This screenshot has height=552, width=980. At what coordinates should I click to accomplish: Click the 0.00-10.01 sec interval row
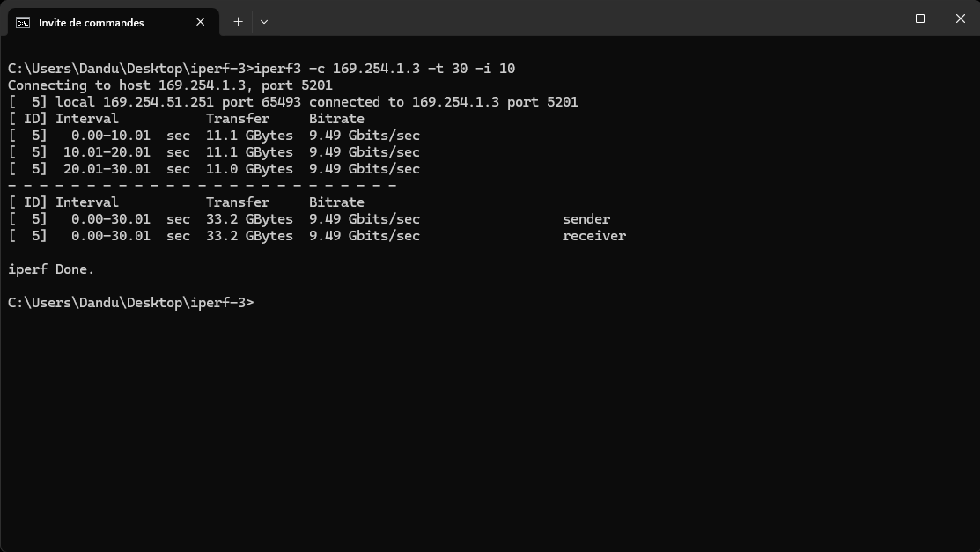pos(214,136)
